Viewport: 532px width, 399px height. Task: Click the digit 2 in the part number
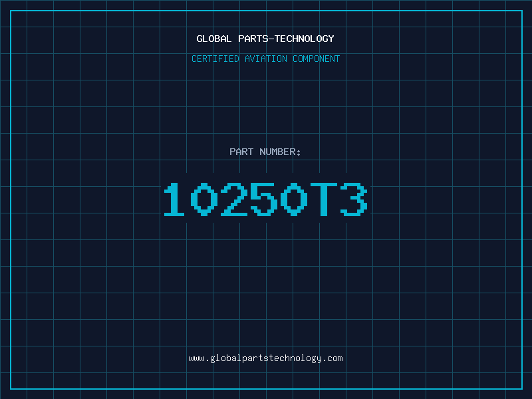point(234,199)
